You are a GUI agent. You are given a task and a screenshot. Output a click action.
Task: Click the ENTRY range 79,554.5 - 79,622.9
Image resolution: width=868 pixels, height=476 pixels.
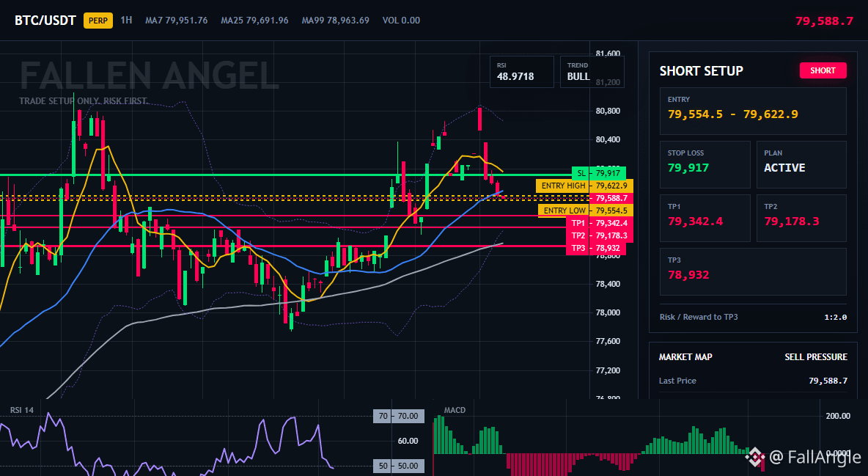[733, 114]
